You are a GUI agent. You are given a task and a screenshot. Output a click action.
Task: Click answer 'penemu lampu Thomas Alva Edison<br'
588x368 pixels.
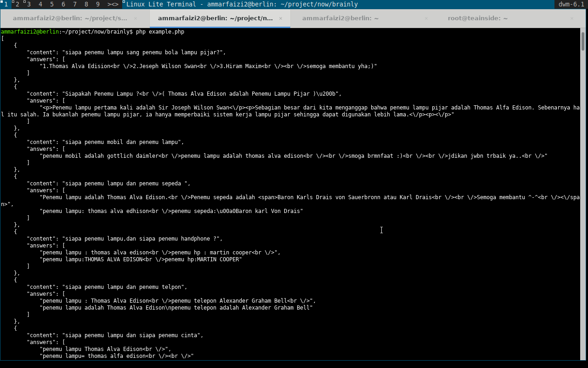[x=105, y=349]
